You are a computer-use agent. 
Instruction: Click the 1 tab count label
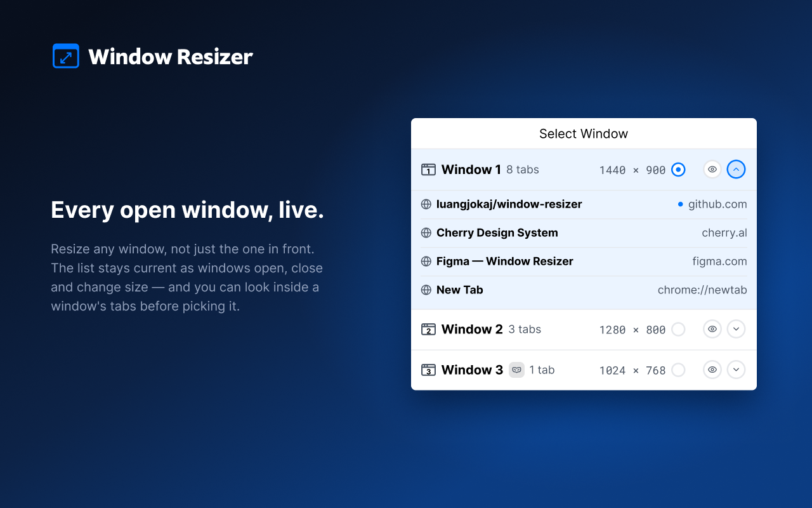pos(542,370)
